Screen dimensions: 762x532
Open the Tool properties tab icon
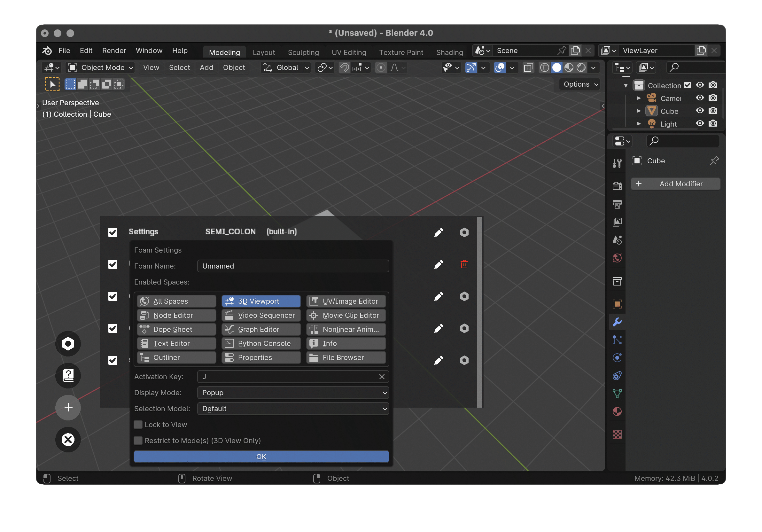tap(617, 163)
